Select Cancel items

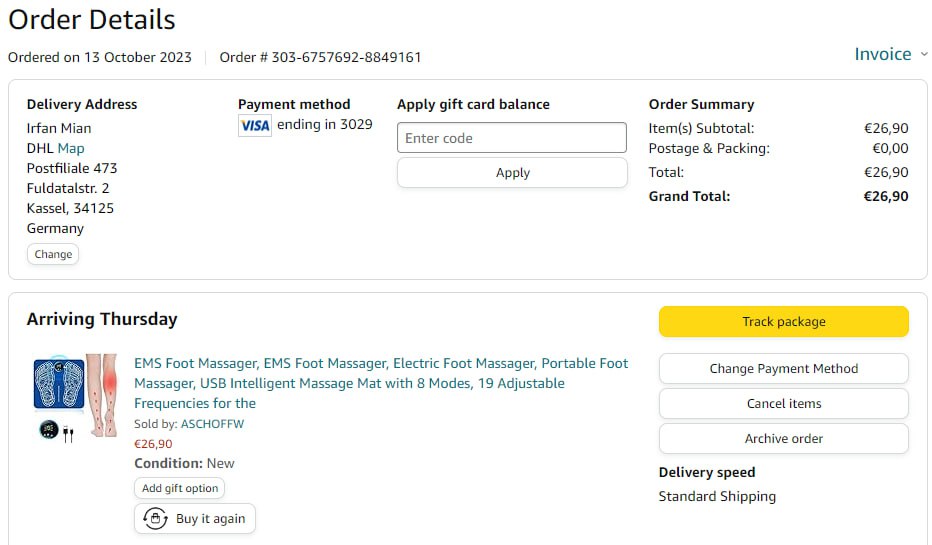(783, 403)
